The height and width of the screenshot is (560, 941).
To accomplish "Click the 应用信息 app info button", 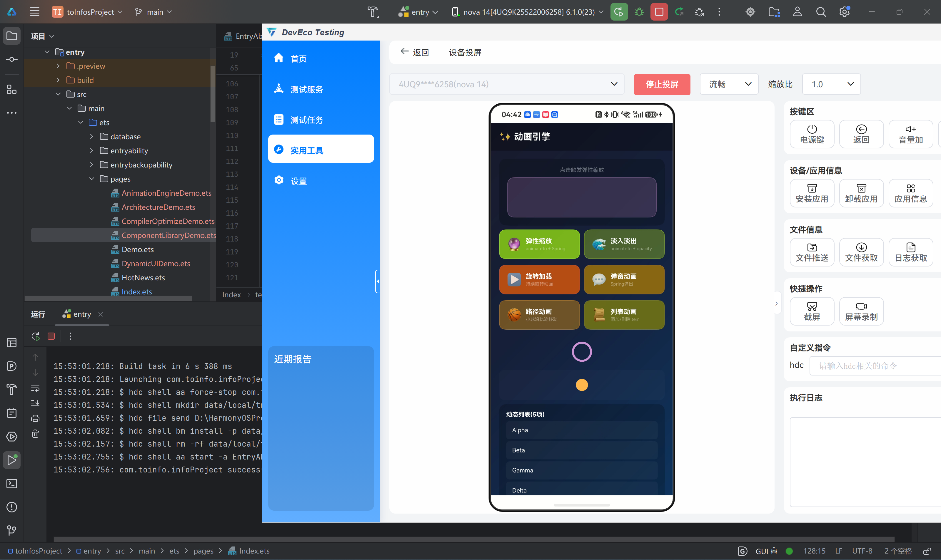I will [910, 193].
